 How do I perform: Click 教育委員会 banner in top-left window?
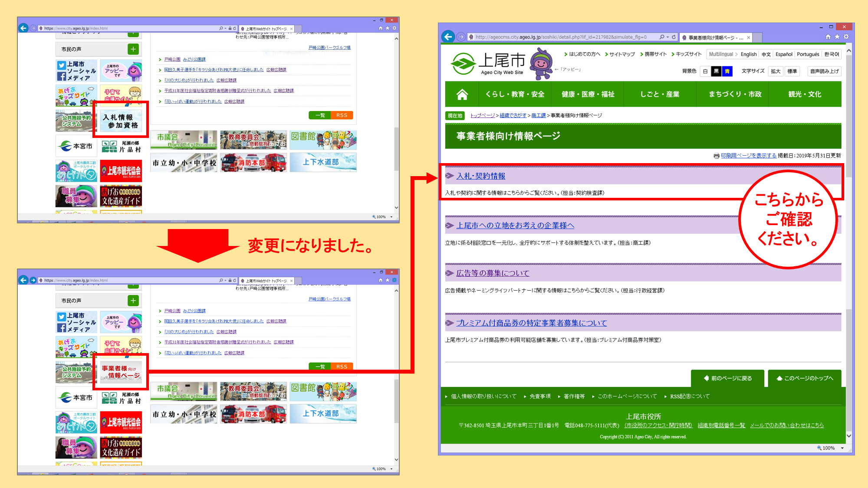pos(253,140)
